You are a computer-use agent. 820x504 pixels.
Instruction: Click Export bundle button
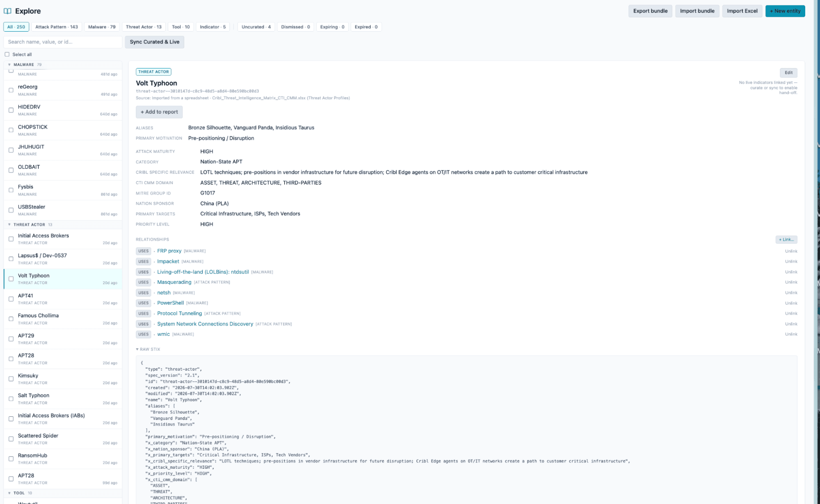pyautogui.click(x=650, y=11)
